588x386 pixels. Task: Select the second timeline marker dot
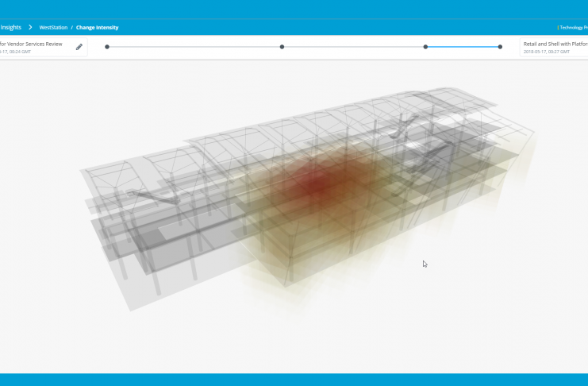[x=282, y=47]
